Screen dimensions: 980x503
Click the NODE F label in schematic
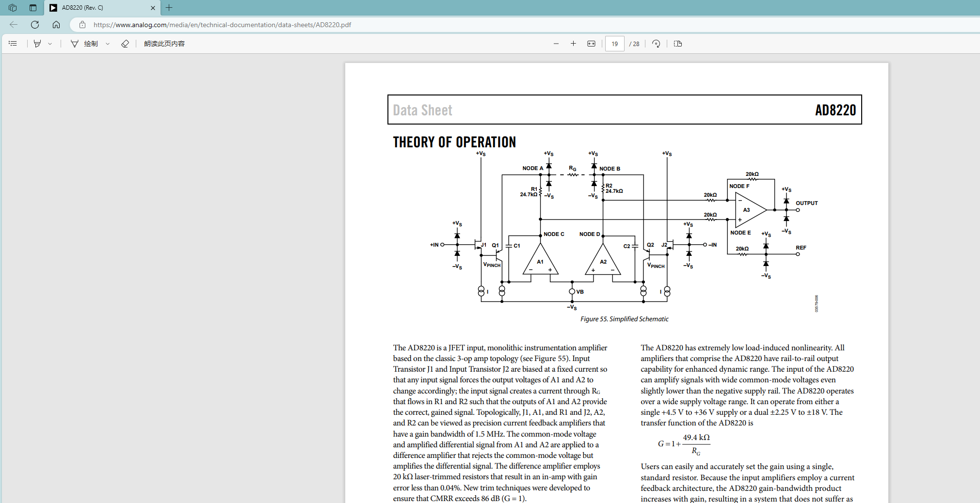739,186
